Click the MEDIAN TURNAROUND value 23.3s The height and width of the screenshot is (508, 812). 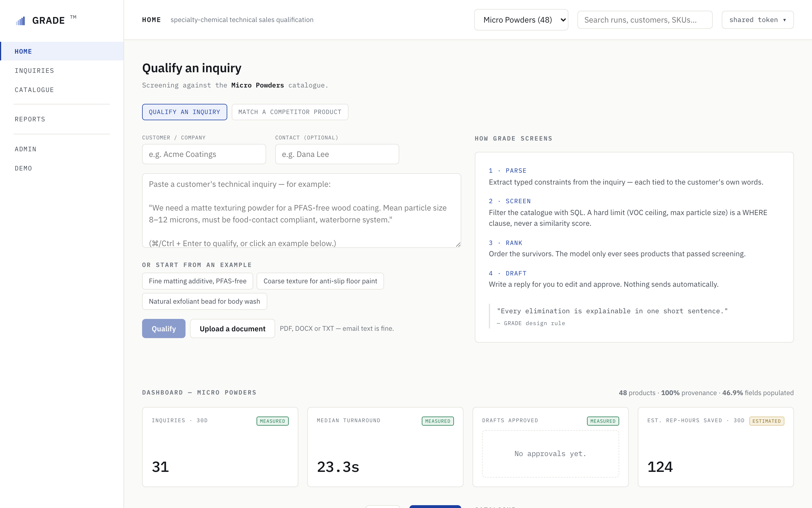click(x=338, y=467)
